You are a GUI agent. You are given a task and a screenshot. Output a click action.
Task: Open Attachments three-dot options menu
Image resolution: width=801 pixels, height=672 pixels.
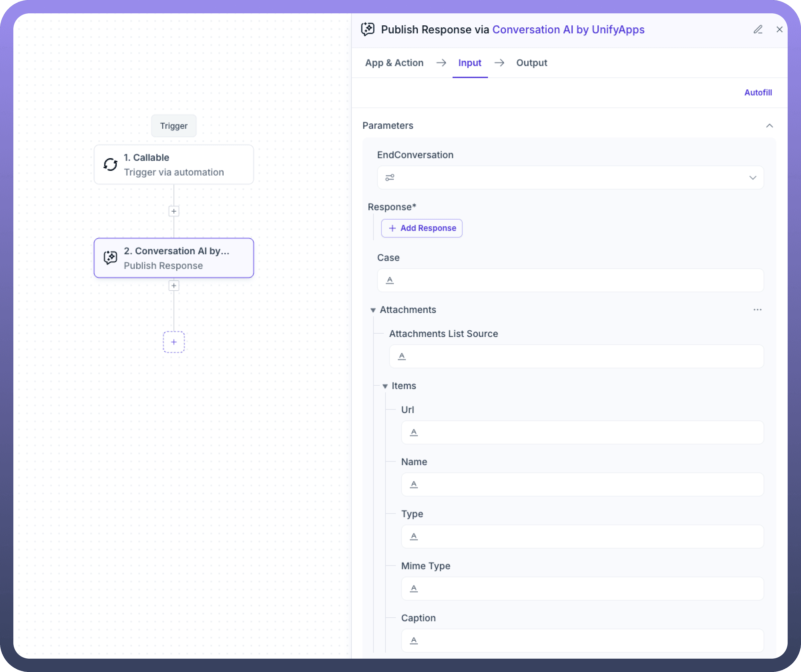[757, 310]
